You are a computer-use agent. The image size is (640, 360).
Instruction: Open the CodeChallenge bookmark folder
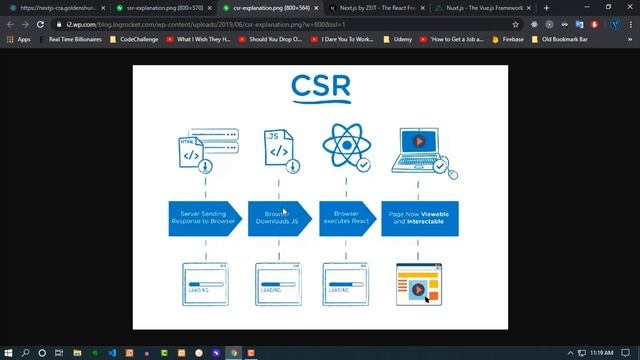[134, 40]
